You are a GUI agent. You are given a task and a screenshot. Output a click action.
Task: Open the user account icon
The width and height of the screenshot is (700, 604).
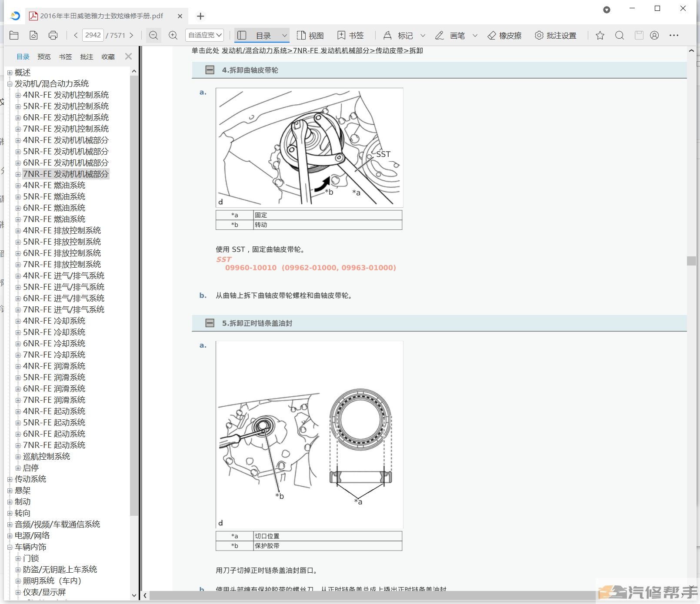tap(654, 35)
